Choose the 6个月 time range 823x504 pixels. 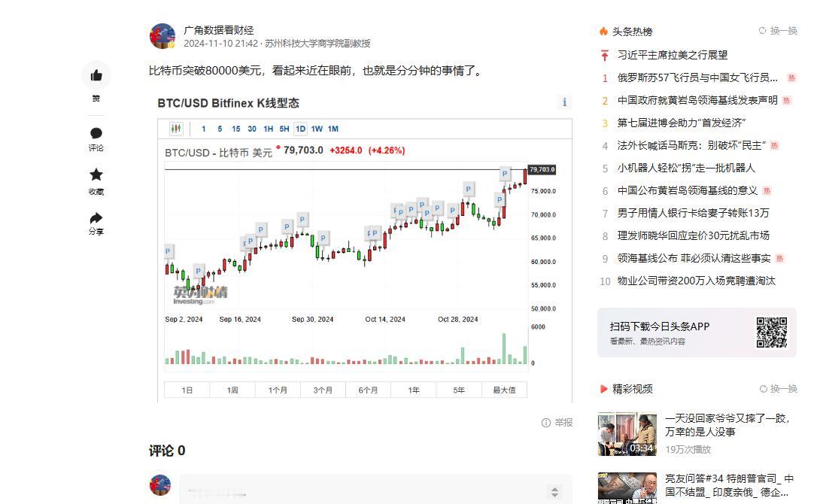pos(368,390)
